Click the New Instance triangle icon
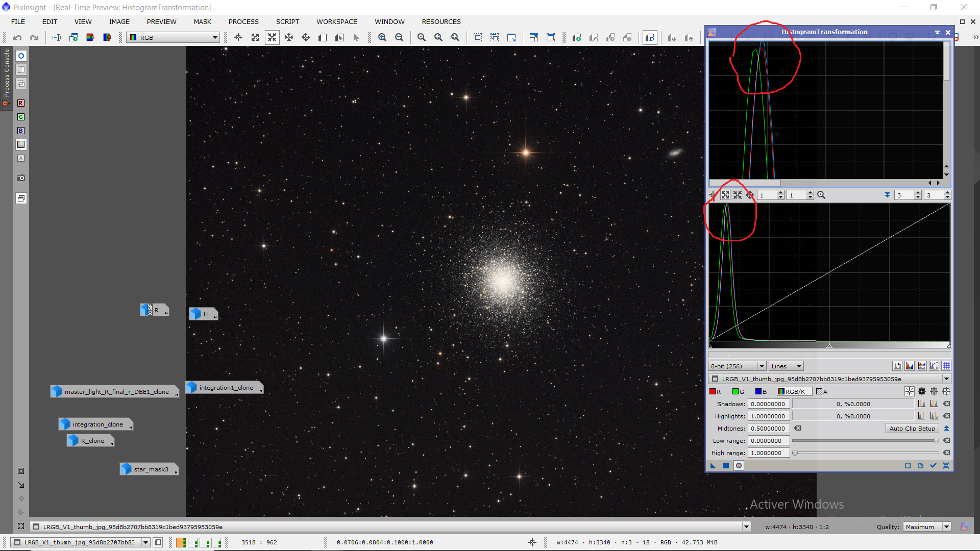Image resolution: width=980 pixels, height=551 pixels. coord(713,465)
